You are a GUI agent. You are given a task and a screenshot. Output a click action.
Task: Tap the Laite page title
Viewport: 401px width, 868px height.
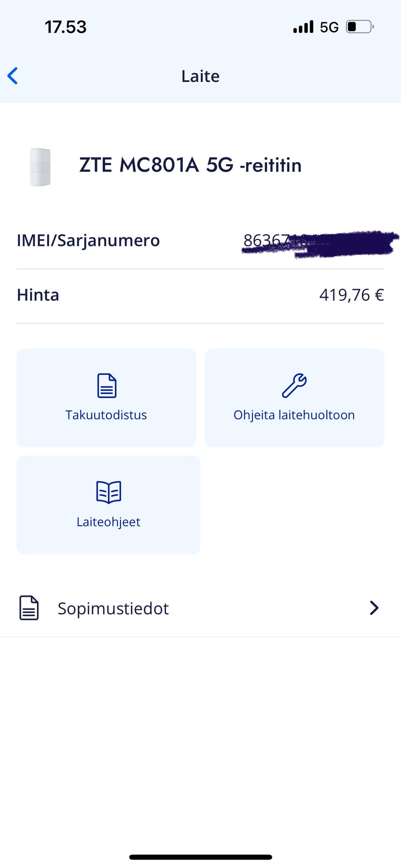pos(200,76)
